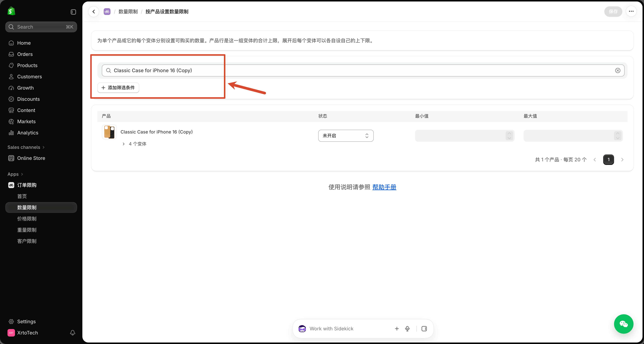Viewport: 644px width, 344px height.
Task: Expand the 4 个变体 variants row
Action: point(134,144)
